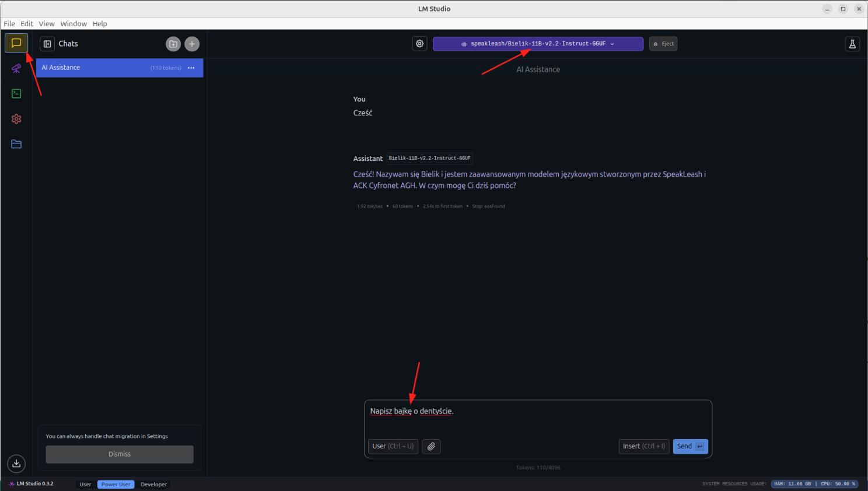Open My Models folder icon

[16, 144]
